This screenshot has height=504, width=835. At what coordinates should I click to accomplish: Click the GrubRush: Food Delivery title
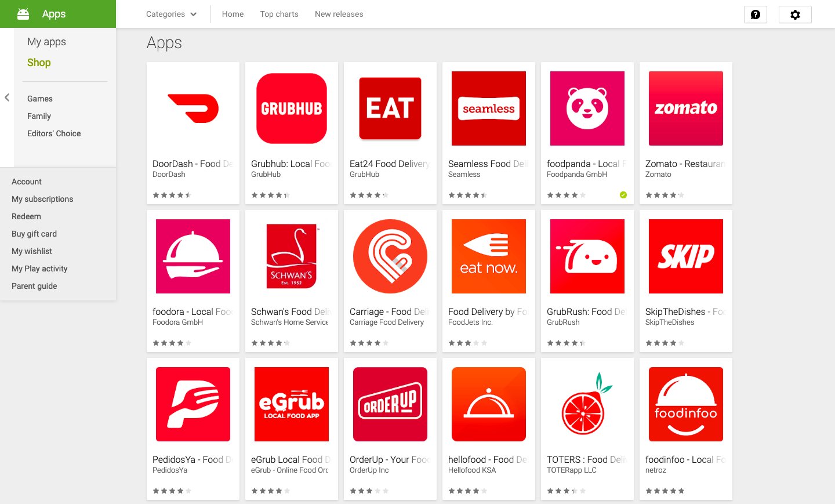pos(587,312)
